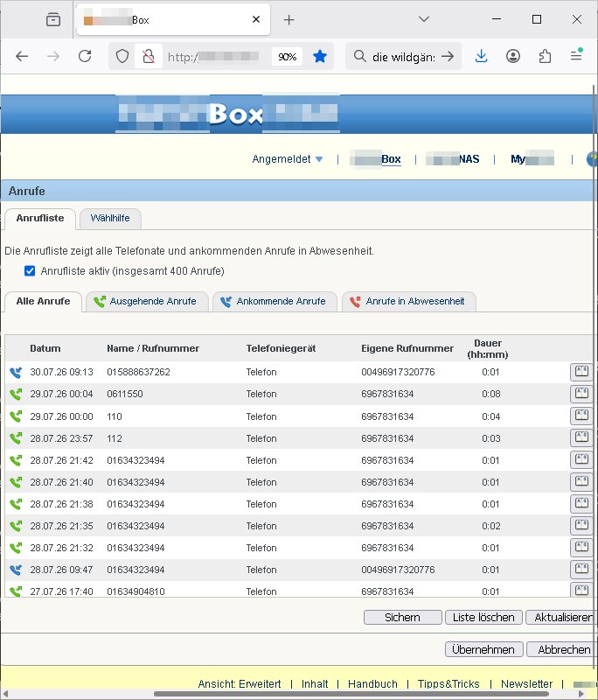Open the 'My' link in header
This screenshot has height=700, width=598.
[532, 159]
